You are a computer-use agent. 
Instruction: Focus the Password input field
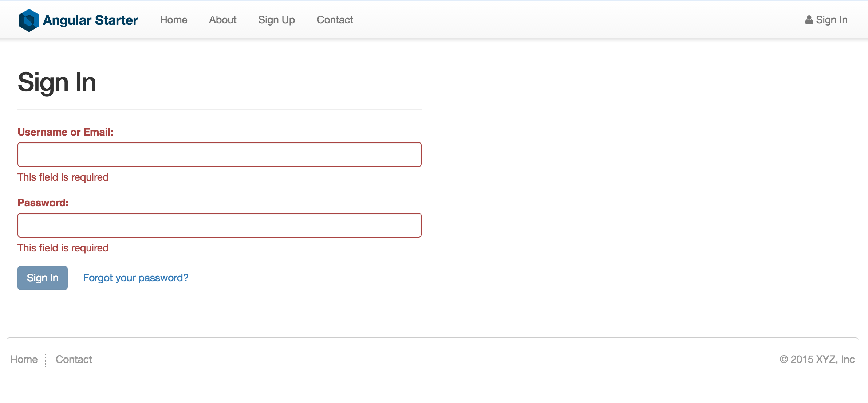click(x=219, y=225)
